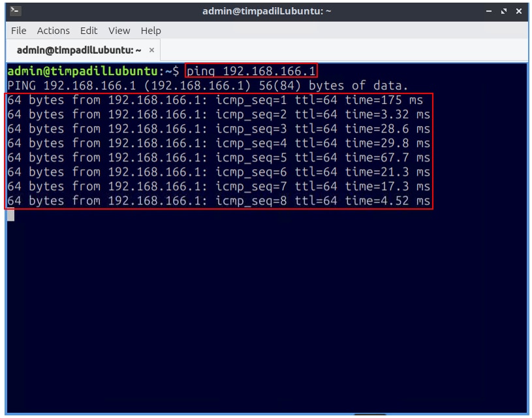Close the admin@timpadilLubuntu tab
This screenshot has height=418, width=532.
151,50
